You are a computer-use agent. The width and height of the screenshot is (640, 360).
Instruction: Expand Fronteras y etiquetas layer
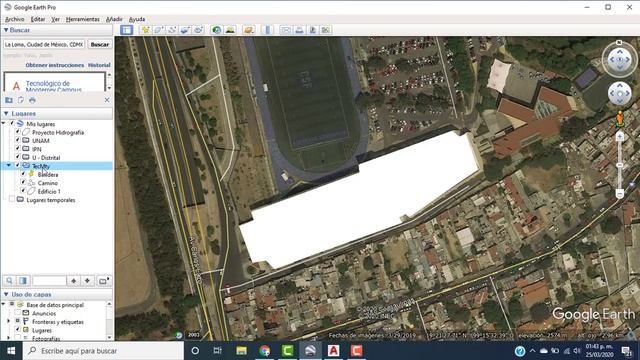[9, 322]
